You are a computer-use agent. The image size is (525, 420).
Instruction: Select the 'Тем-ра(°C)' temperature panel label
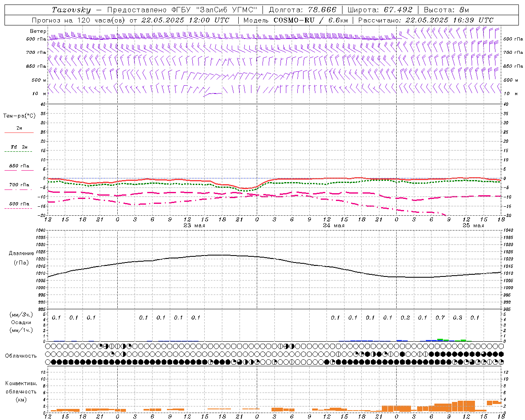click(19, 116)
